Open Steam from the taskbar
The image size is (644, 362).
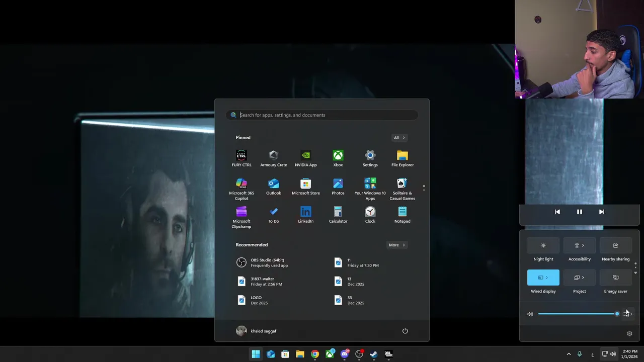pos(374,354)
